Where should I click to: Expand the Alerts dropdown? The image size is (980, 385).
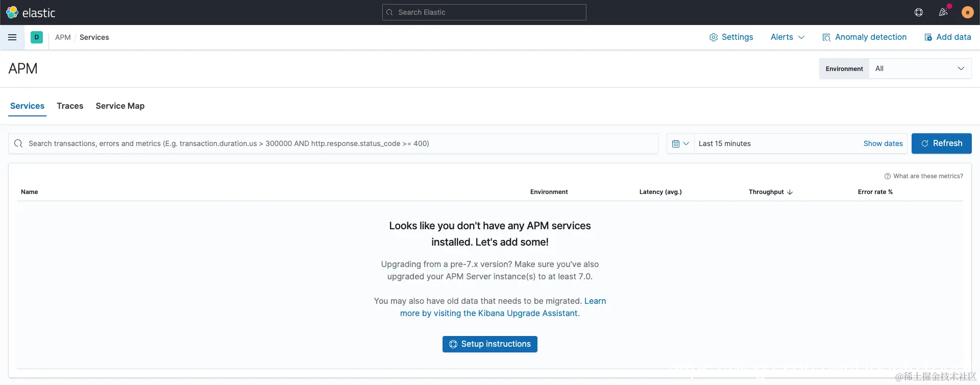pyautogui.click(x=788, y=37)
